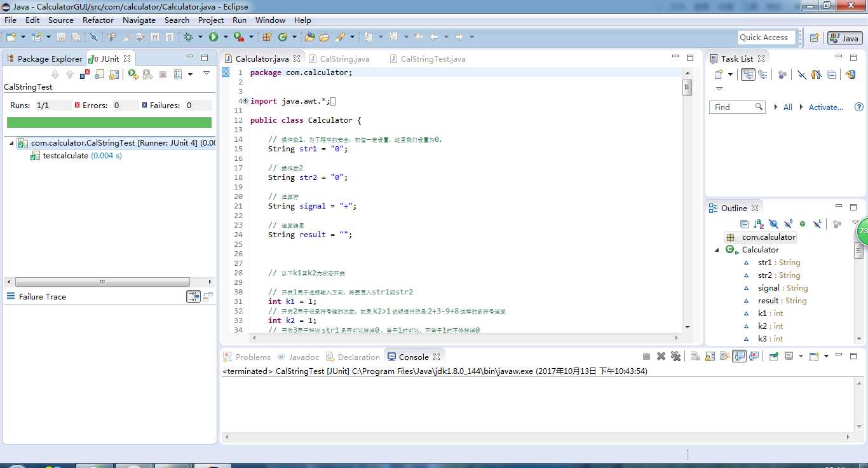The width and height of the screenshot is (868, 468).
Task: Open the Refactor menu
Action: tap(98, 20)
